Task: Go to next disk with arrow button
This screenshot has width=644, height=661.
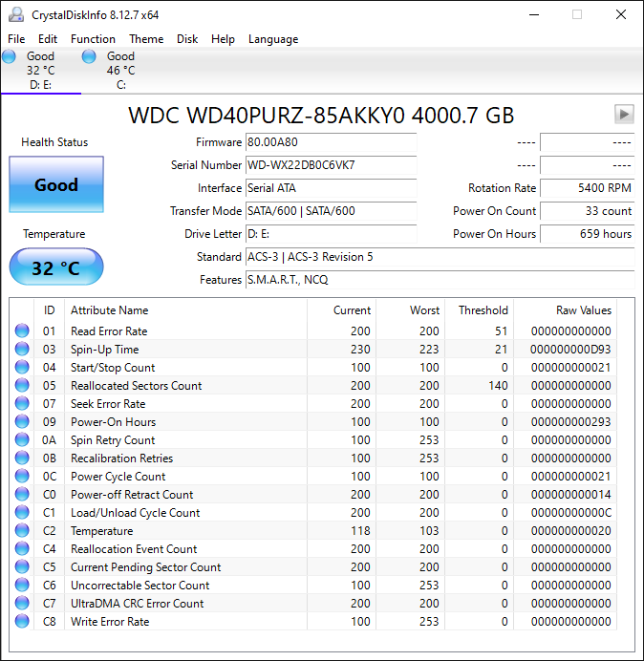Action: click(x=624, y=115)
